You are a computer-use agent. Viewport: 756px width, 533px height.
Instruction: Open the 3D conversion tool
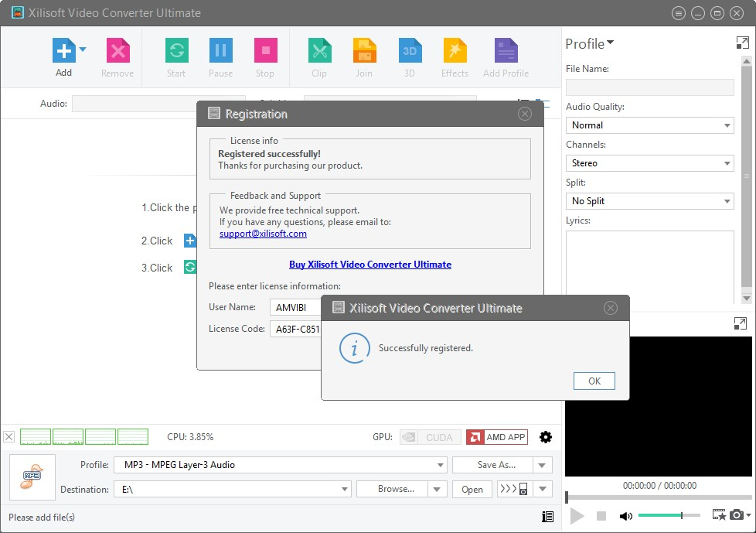click(410, 50)
